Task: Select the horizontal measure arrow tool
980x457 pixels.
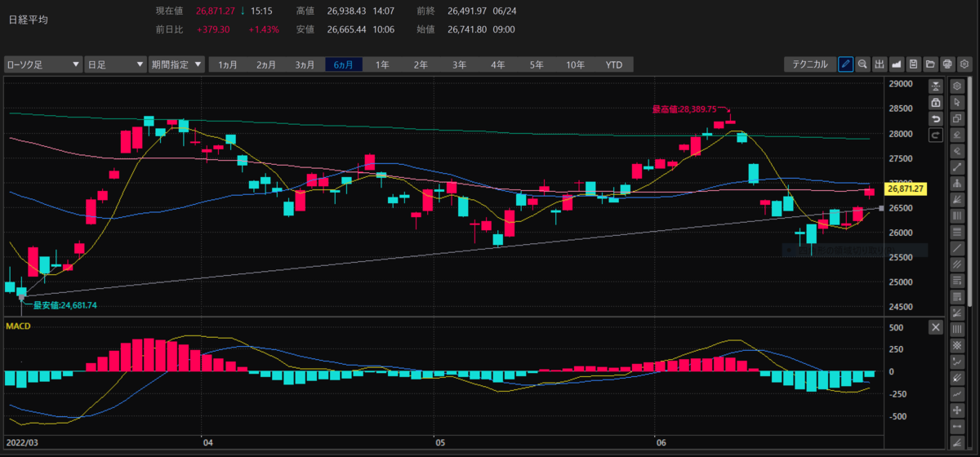Action: pos(957,427)
